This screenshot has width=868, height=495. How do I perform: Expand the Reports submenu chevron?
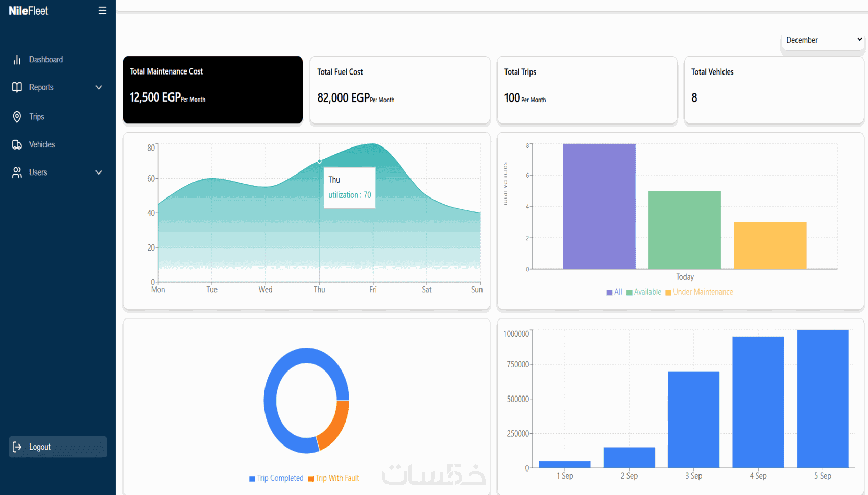pyautogui.click(x=99, y=88)
